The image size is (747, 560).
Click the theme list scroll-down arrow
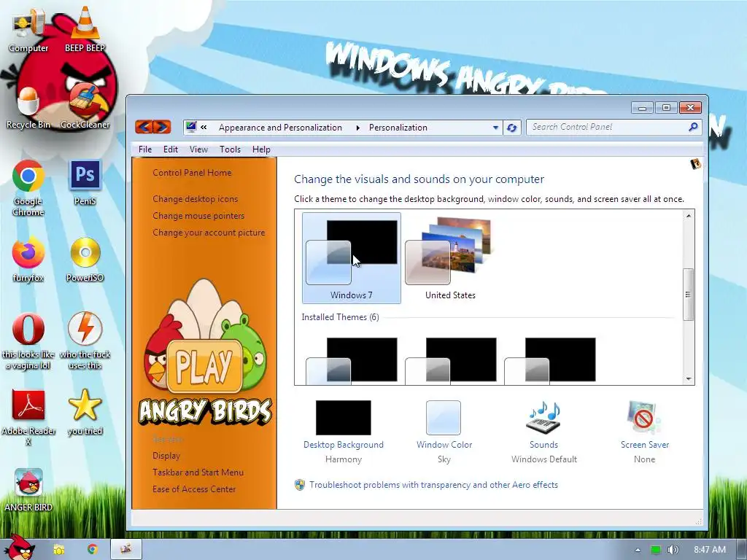tap(689, 378)
